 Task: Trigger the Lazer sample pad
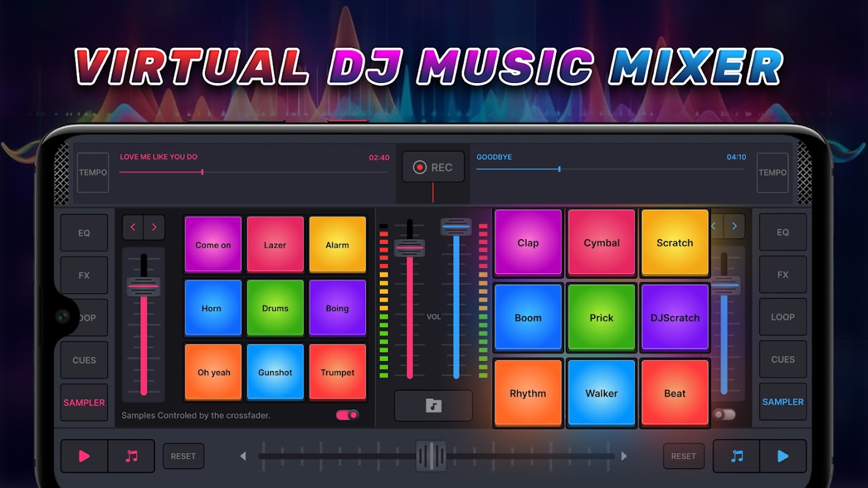(x=275, y=245)
